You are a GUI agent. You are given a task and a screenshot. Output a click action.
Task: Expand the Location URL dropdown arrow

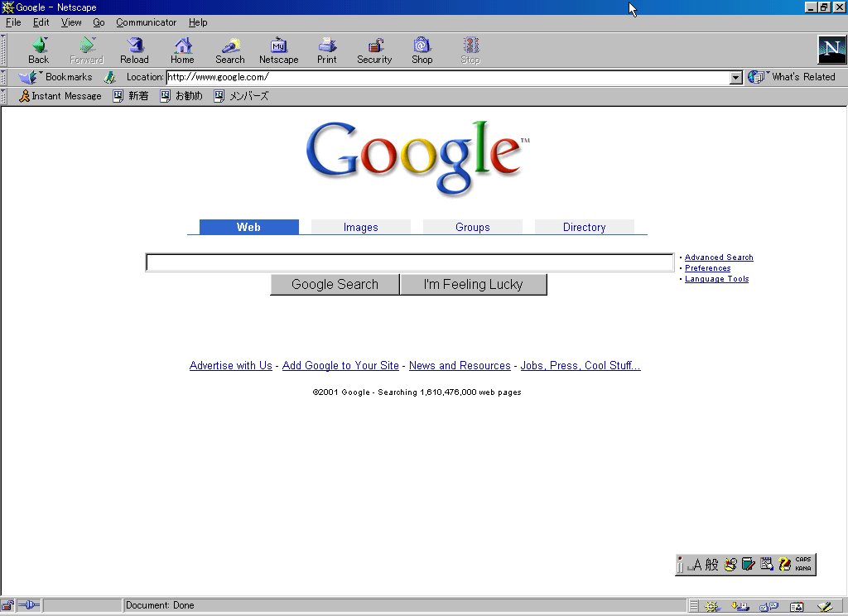735,78
